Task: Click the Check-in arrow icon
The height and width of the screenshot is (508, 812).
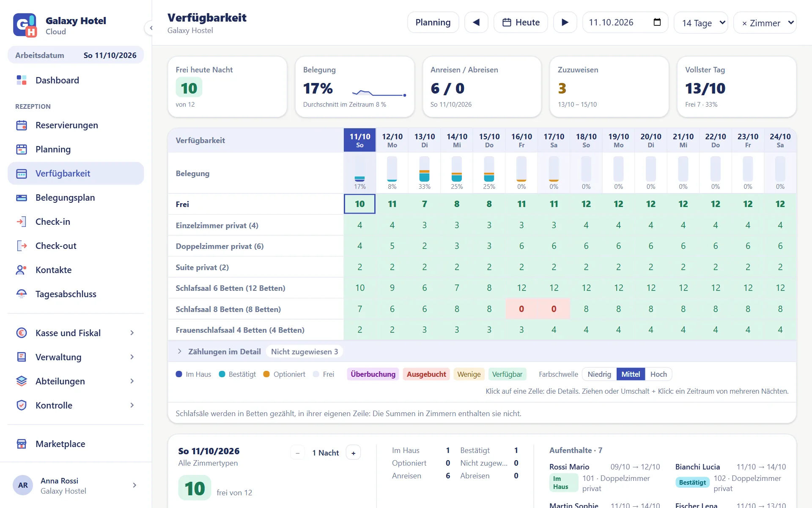Action: point(22,222)
